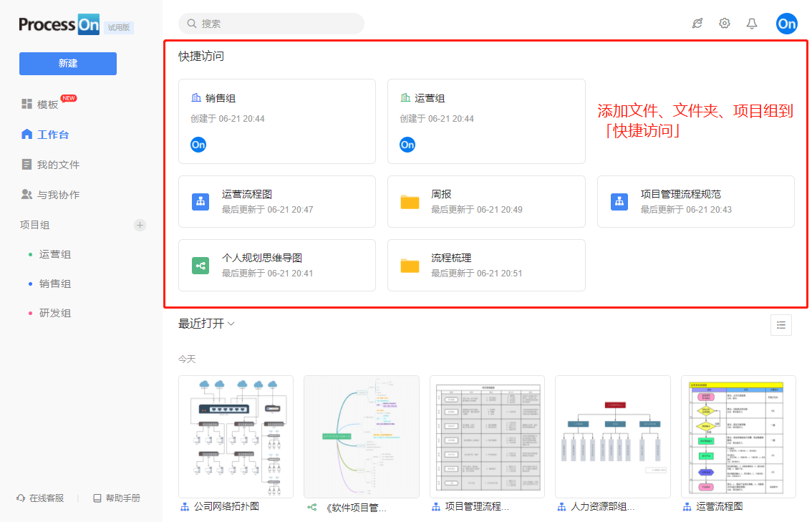Viewport: 812px width, 522px height.
Task: Click the book icon beside 帮助手册
Action: point(97,498)
